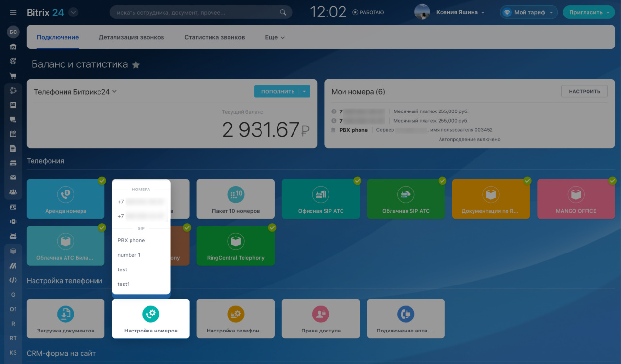Open the contact card sidebar icon
The height and width of the screenshot is (364, 621).
13,206
